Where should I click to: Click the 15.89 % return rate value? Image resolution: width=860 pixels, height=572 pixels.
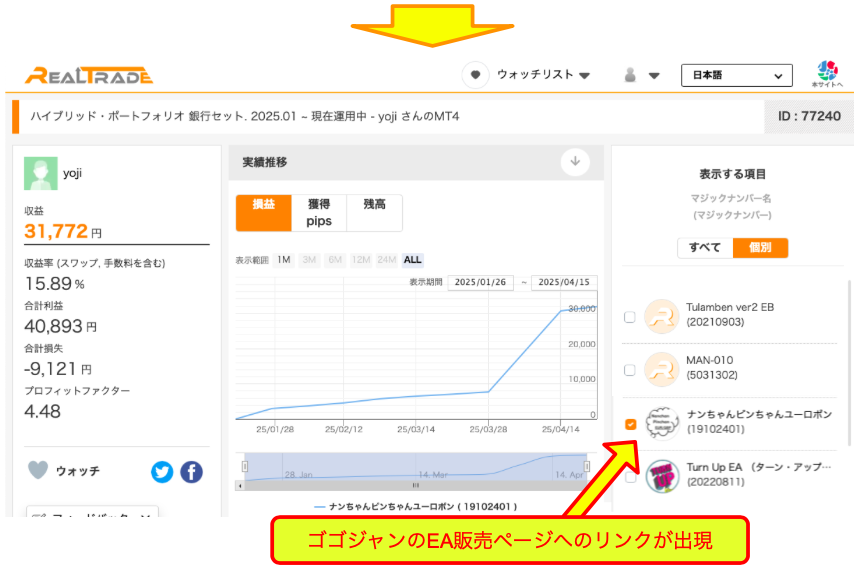tap(54, 284)
